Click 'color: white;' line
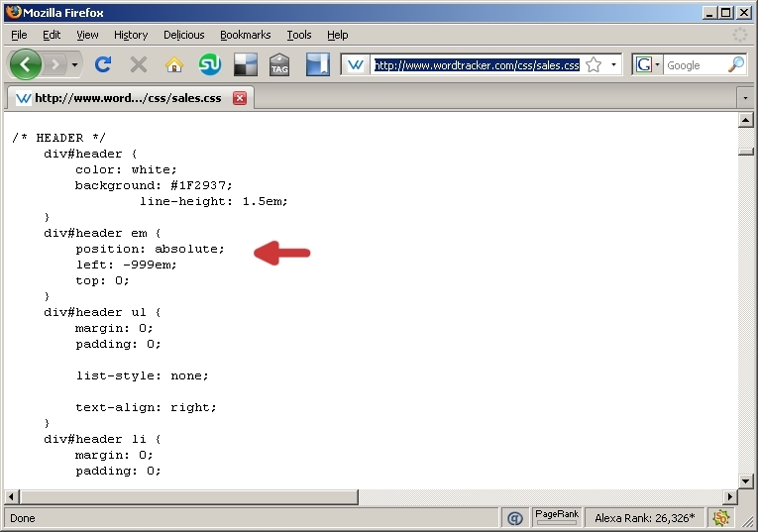Viewport: 758px width, 532px height. point(126,169)
